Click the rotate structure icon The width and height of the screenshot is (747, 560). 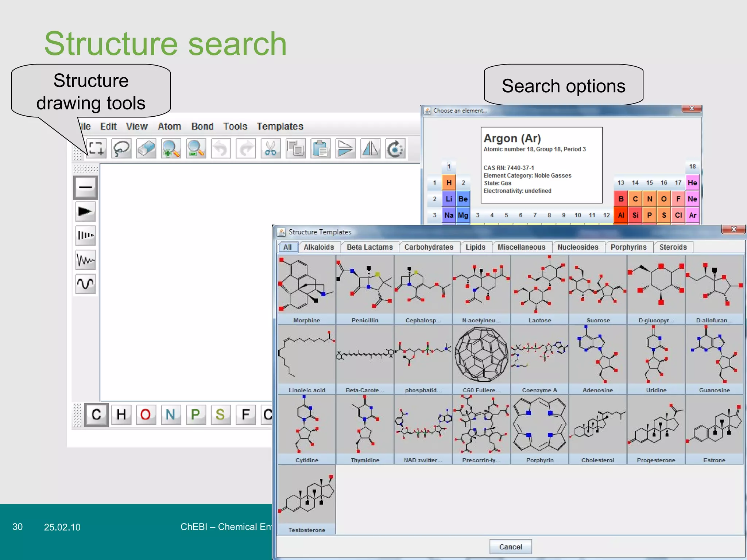coord(395,149)
